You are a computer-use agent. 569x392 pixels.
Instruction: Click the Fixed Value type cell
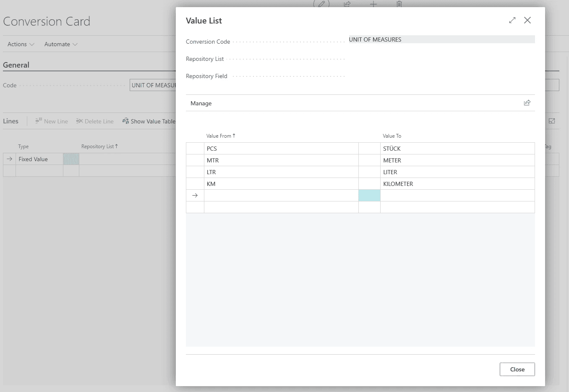(39, 159)
